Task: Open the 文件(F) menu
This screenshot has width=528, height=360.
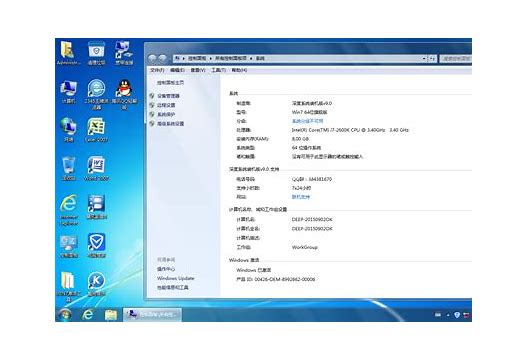Action: point(157,70)
